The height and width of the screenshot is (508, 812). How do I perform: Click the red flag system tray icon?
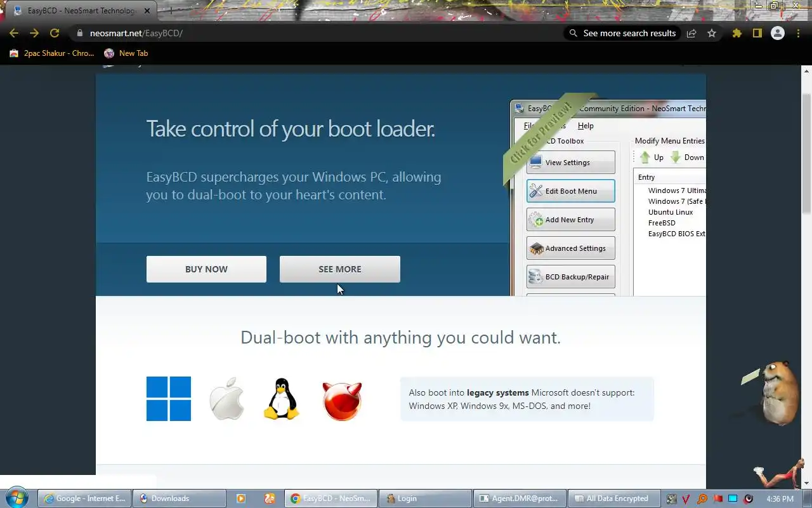[x=717, y=499]
